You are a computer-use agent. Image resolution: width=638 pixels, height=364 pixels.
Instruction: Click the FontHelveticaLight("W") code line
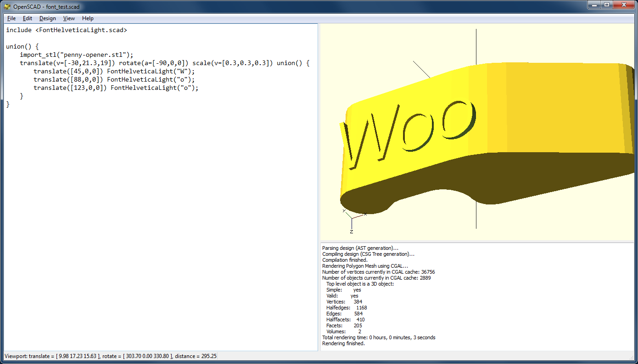[x=114, y=71]
